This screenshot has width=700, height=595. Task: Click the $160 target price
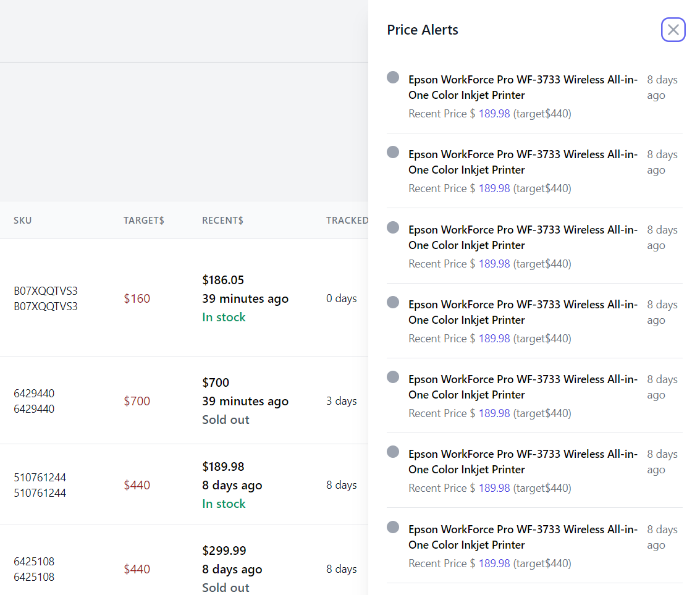point(137,298)
